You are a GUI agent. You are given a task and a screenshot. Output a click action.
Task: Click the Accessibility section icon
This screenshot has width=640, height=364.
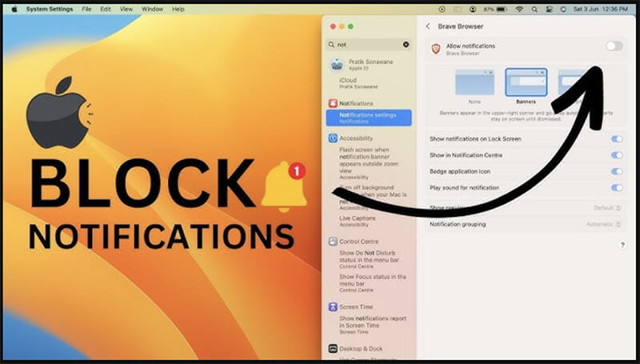point(333,138)
